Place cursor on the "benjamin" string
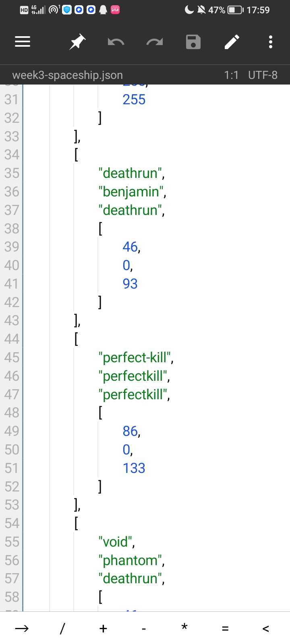Viewport: 290px width, 644px height. (131, 192)
